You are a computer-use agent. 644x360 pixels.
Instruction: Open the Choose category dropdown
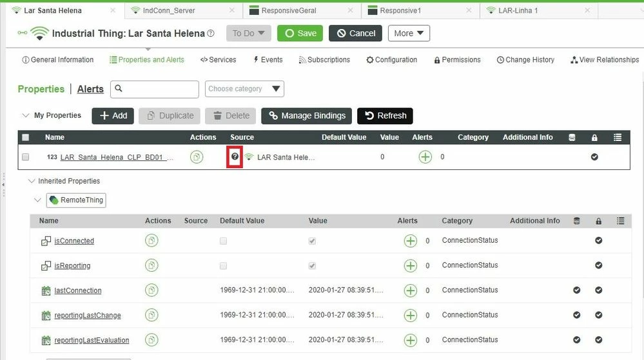[244, 89]
